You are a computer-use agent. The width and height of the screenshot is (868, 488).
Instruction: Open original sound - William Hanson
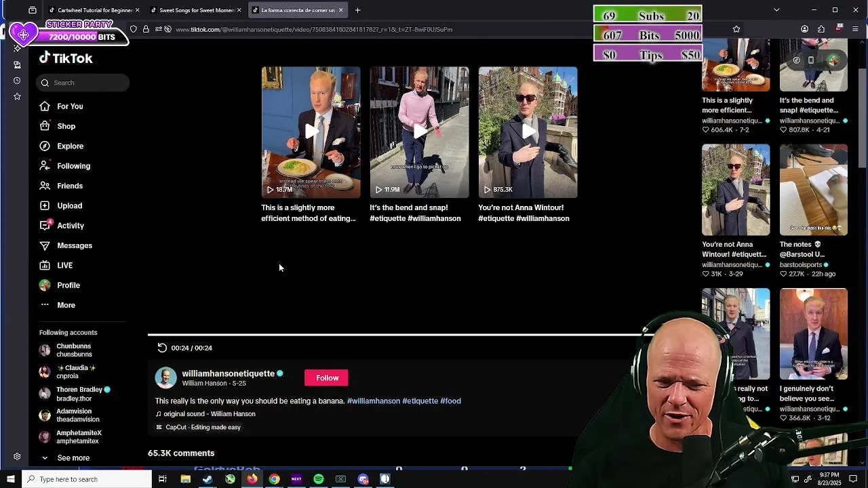pyautogui.click(x=205, y=414)
